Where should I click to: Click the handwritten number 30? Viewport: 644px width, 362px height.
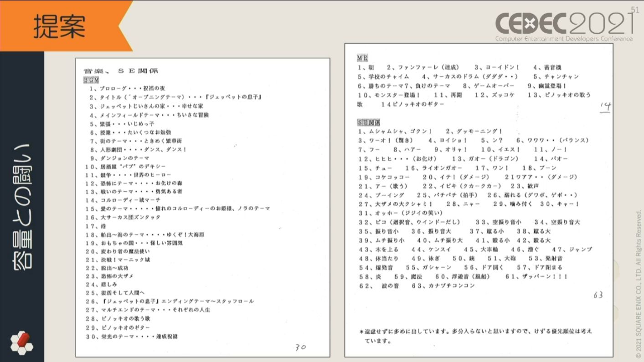coord(300,347)
